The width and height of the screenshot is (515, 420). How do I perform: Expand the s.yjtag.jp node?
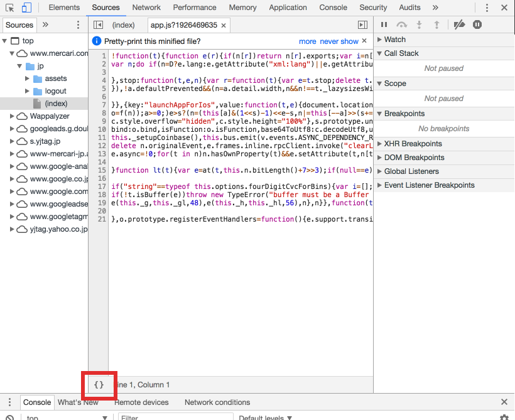tap(12, 141)
